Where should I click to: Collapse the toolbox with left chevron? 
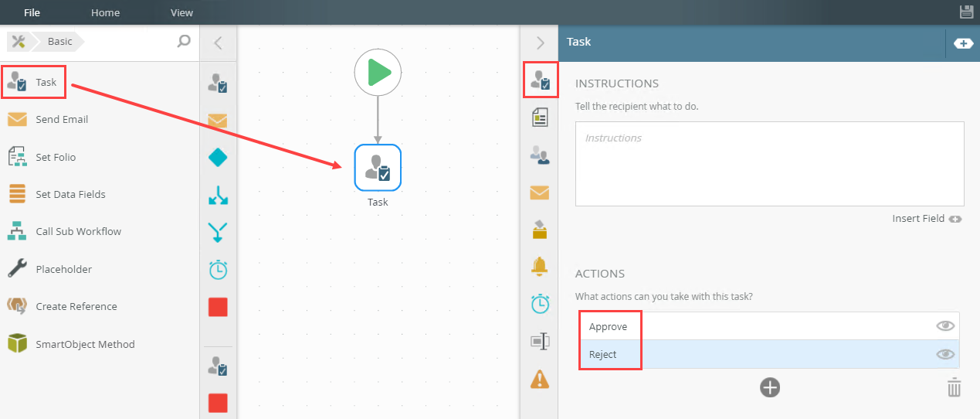point(218,43)
